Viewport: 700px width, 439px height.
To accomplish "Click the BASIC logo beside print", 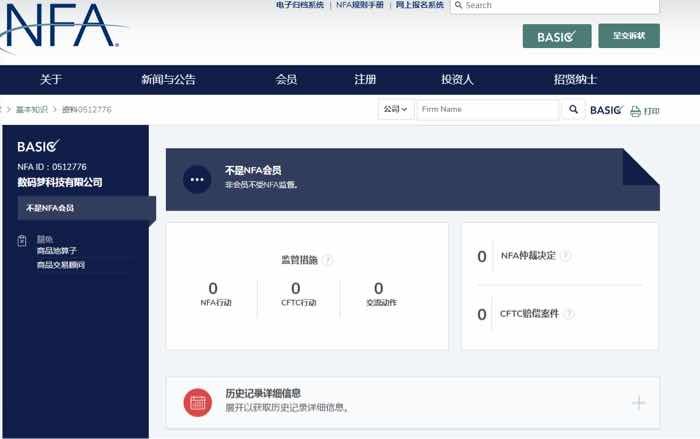I will 606,110.
